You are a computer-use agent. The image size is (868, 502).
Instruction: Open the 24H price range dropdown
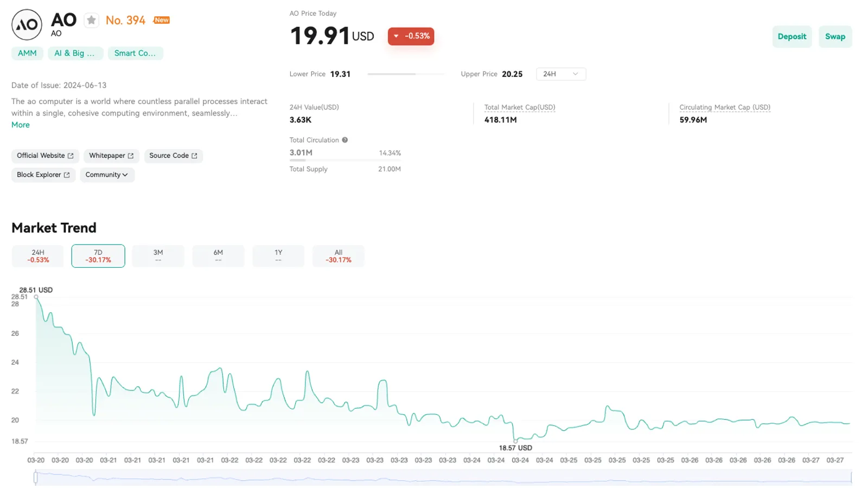[x=561, y=74]
